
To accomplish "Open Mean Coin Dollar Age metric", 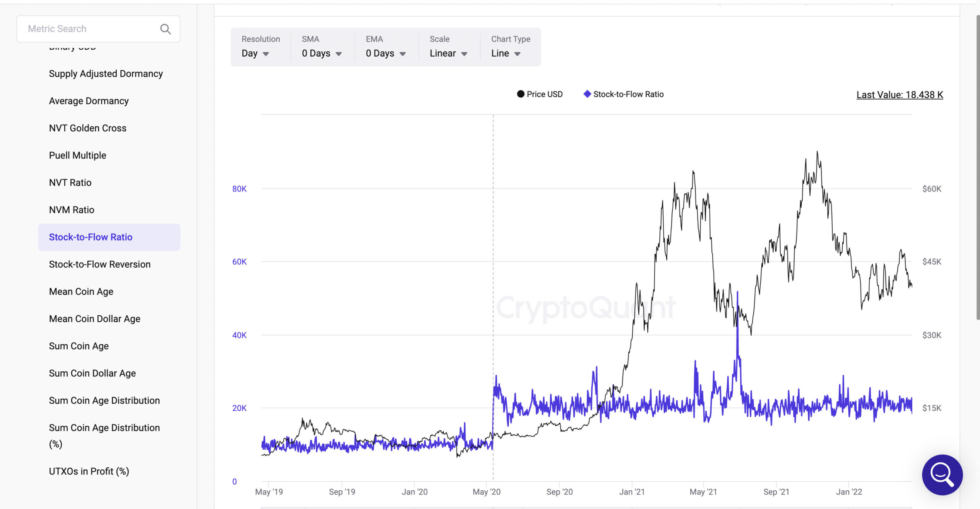I will (95, 319).
